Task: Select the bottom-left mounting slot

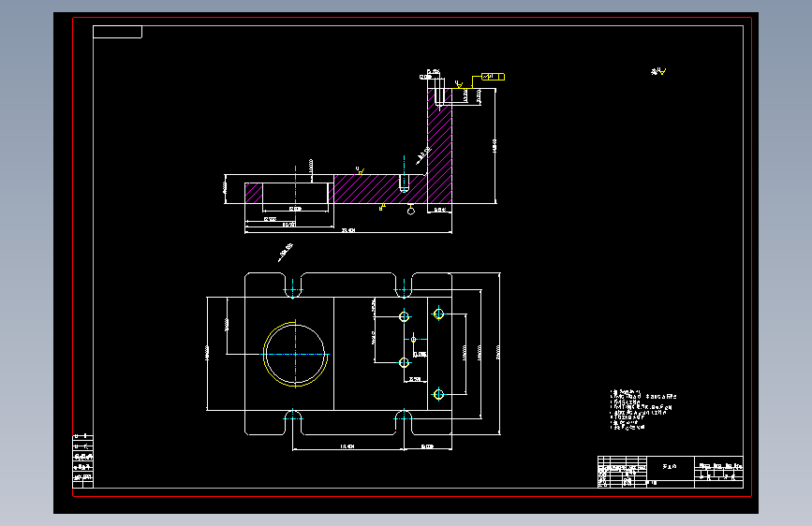Action: click(293, 422)
